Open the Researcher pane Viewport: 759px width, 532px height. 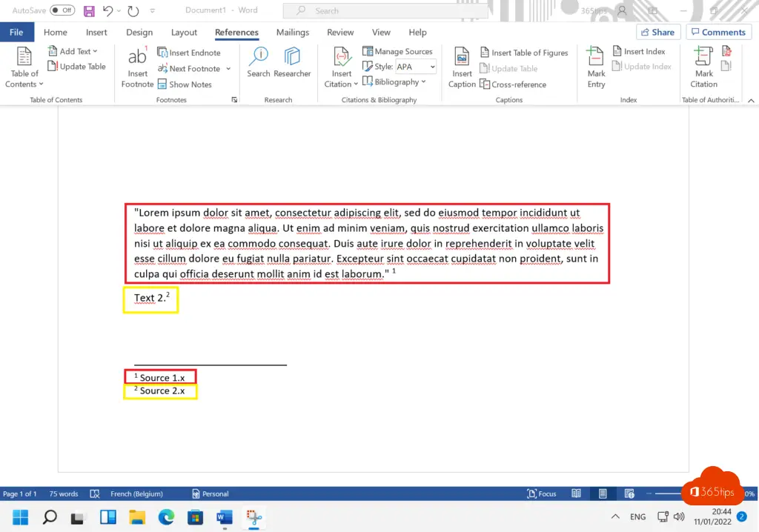(292, 66)
